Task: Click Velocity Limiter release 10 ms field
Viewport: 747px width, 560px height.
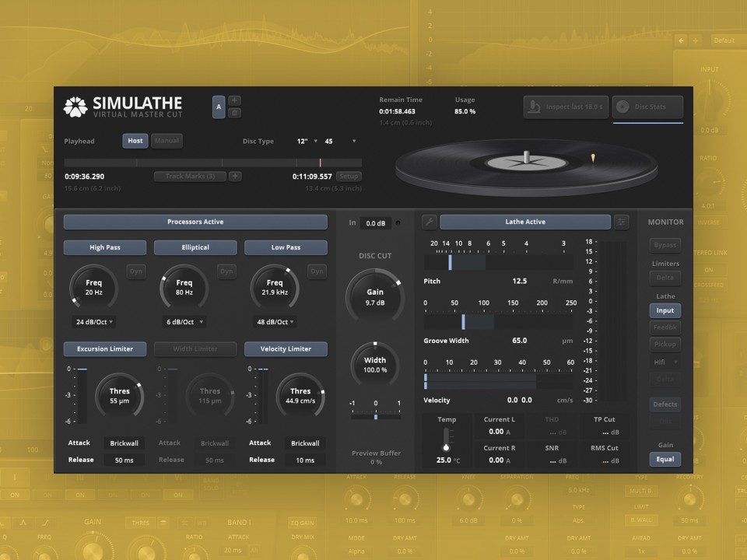Action: point(305,460)
